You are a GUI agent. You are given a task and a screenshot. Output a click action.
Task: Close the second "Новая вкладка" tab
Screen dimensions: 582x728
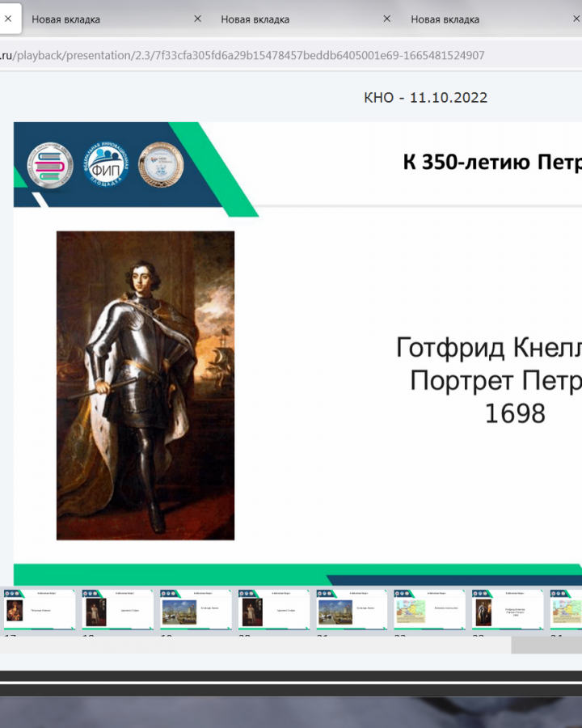click(387, 19)
